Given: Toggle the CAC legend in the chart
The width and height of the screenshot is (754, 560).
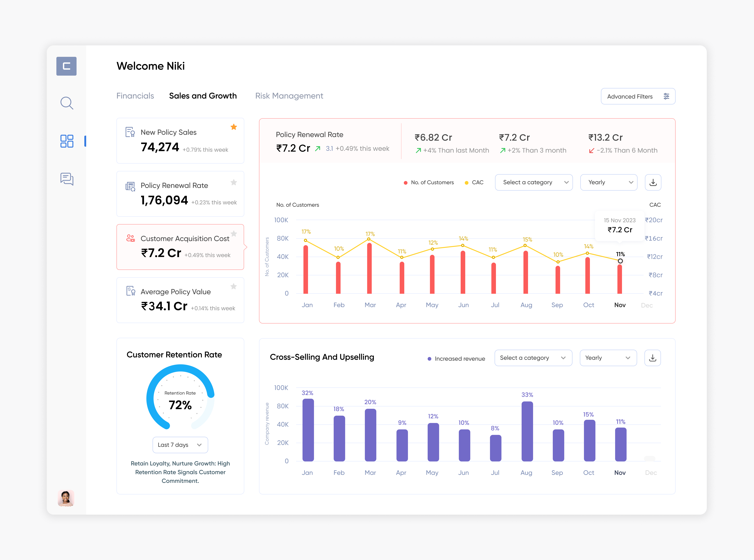Looking at the screenshot, I should pos(474,182).
